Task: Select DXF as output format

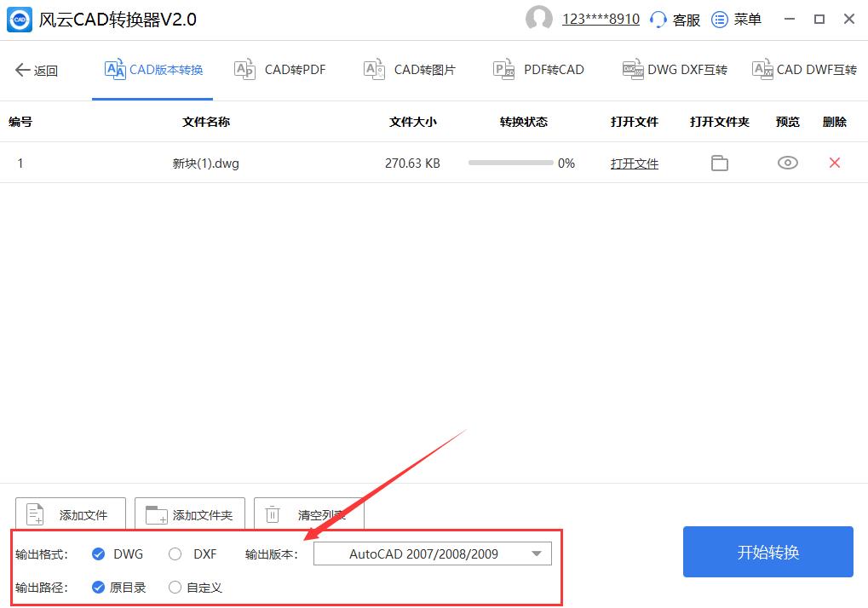Action: point(175,554)
